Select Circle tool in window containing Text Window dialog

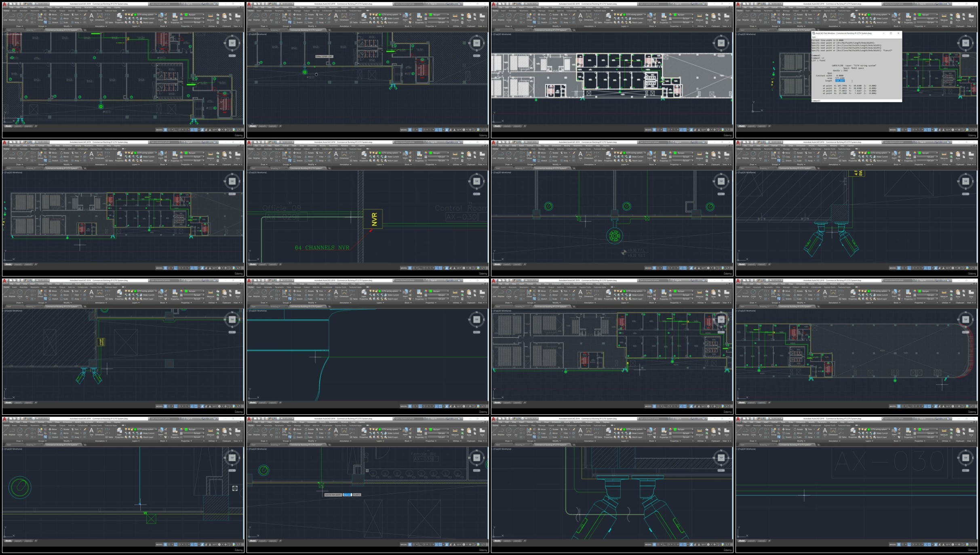tap(753, 16)
